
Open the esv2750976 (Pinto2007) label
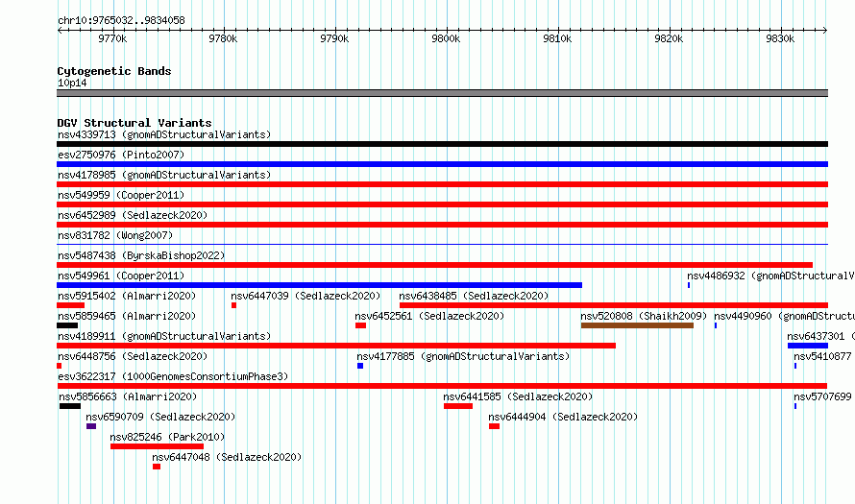(x=121, y=155)
